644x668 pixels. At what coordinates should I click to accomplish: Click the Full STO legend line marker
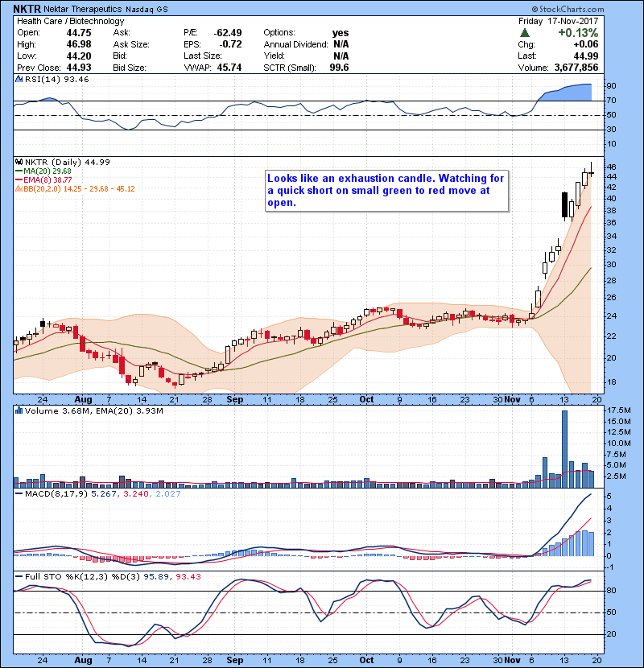[19, 576]
